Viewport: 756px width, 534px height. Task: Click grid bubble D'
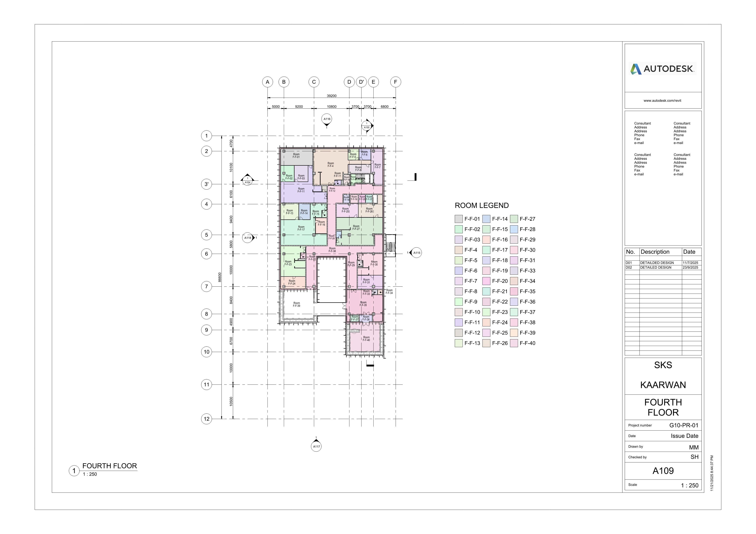[x=361, y=82]
